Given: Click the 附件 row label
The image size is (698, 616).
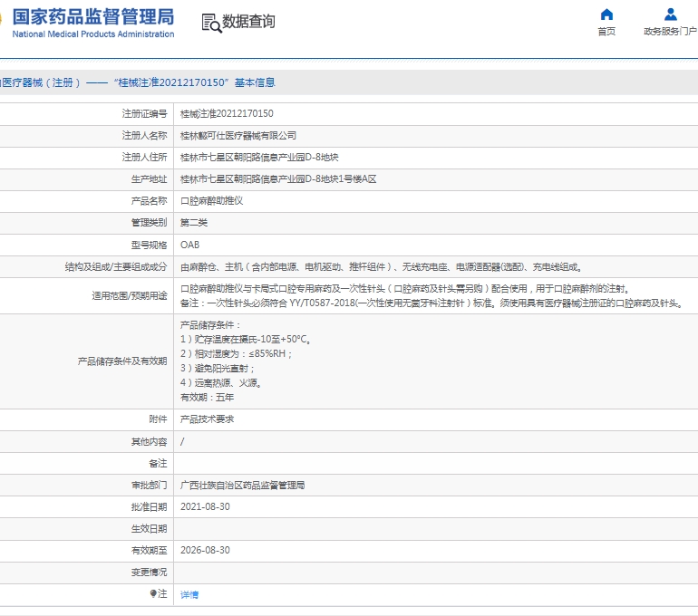Looking at the screenshot, I should click(158, 419).
